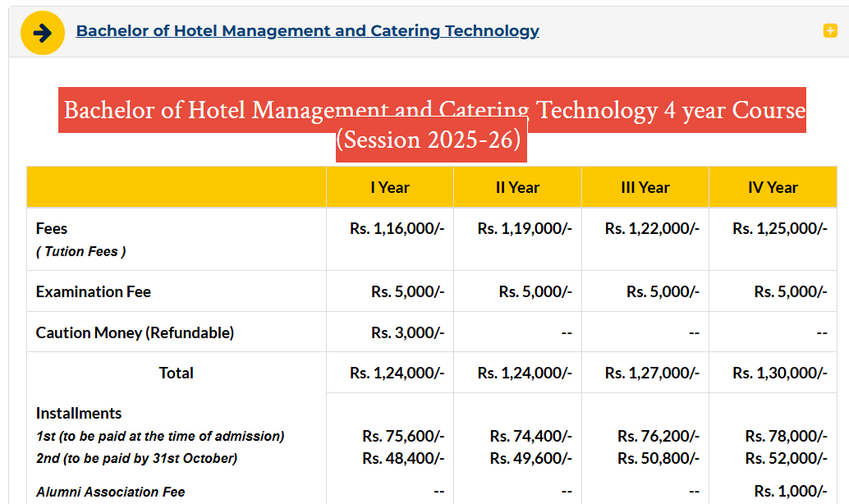Click the Fees (Tution Fees) row label
The height and width of the screenshot is (504, 849).
76,238
